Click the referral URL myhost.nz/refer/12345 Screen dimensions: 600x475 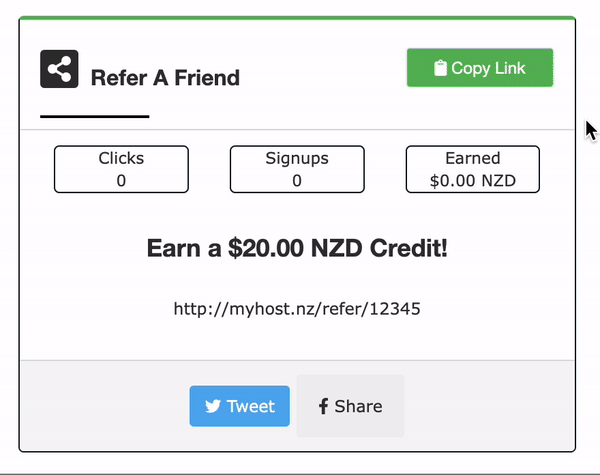(297, 309)
